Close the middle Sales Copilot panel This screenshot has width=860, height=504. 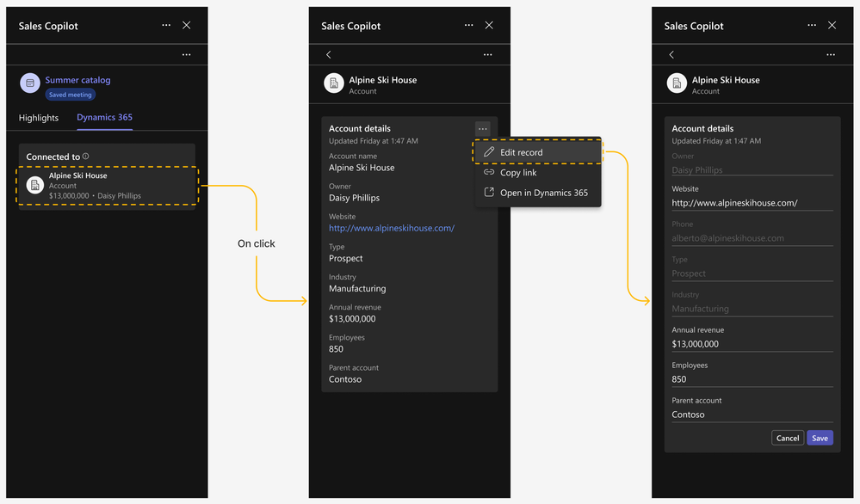click(489, 25)
